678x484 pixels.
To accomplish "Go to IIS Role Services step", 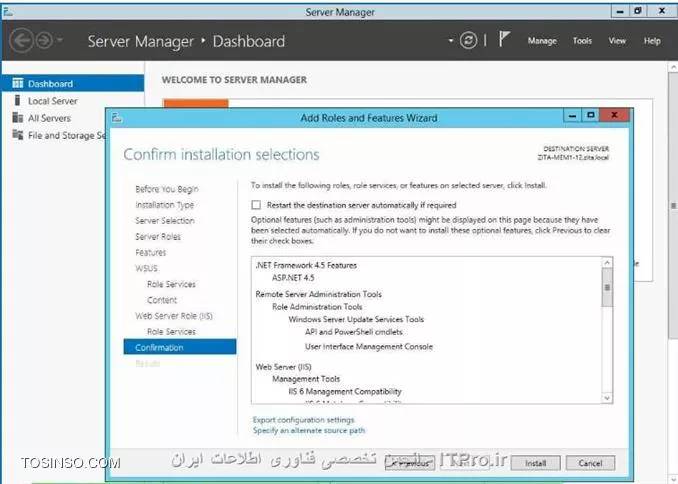I will (x=171, y=332).
